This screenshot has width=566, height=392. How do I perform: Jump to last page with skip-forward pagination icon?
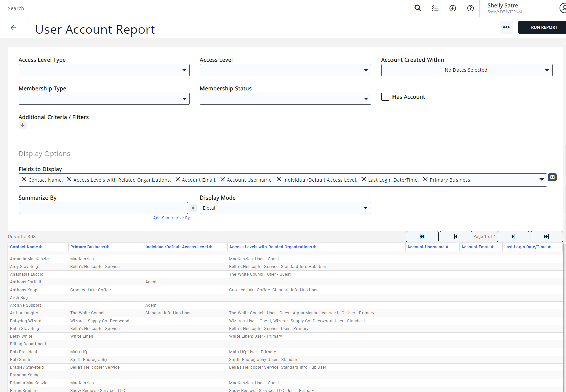546,236
